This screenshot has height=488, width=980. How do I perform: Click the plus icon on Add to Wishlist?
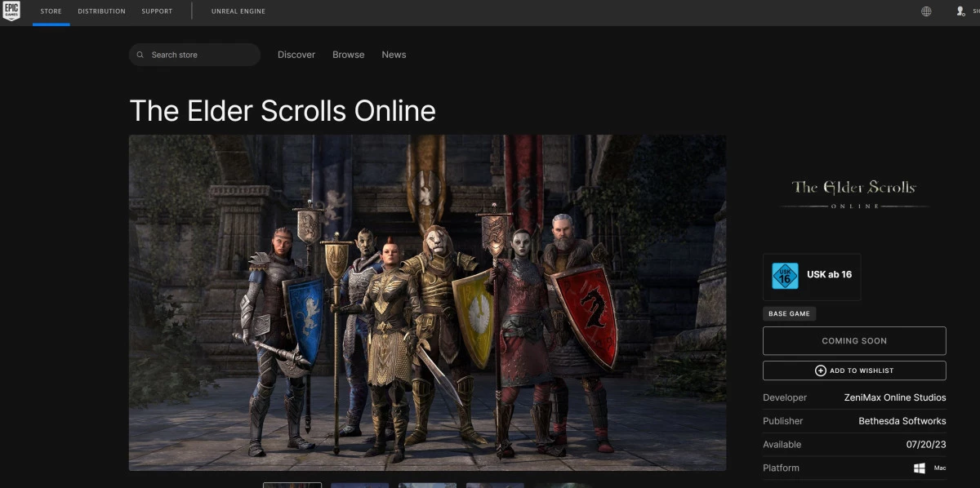point(821,370)
